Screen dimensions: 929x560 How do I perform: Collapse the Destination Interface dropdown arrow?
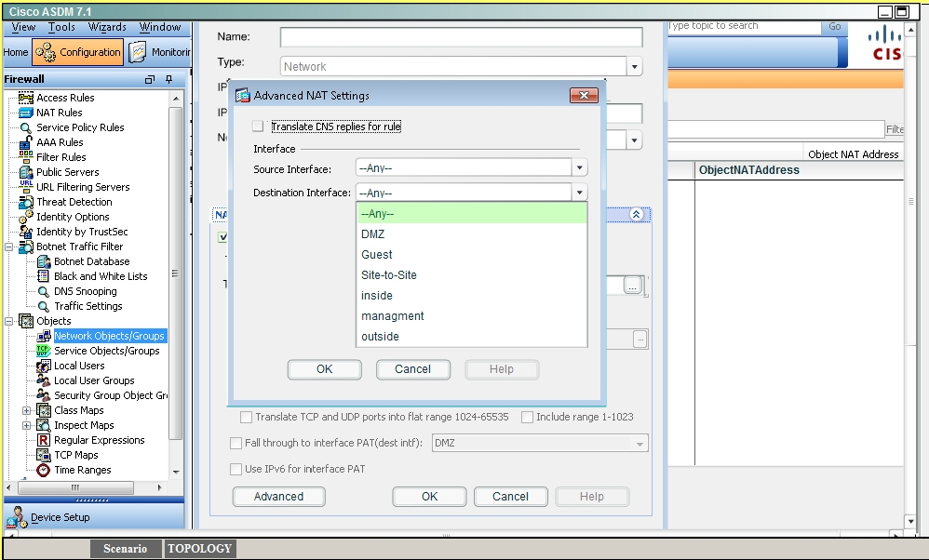pos(579,193)
